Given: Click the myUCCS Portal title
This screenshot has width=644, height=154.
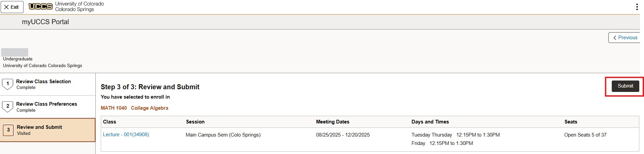Looking at the screenshot, I should (45, 22).
